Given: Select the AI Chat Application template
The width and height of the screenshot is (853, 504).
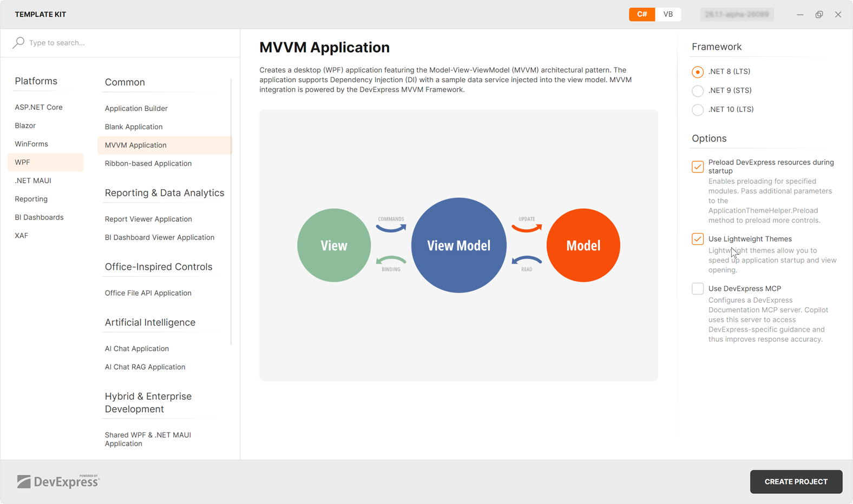Looking at the screenshot, I should tap(165, 349).
